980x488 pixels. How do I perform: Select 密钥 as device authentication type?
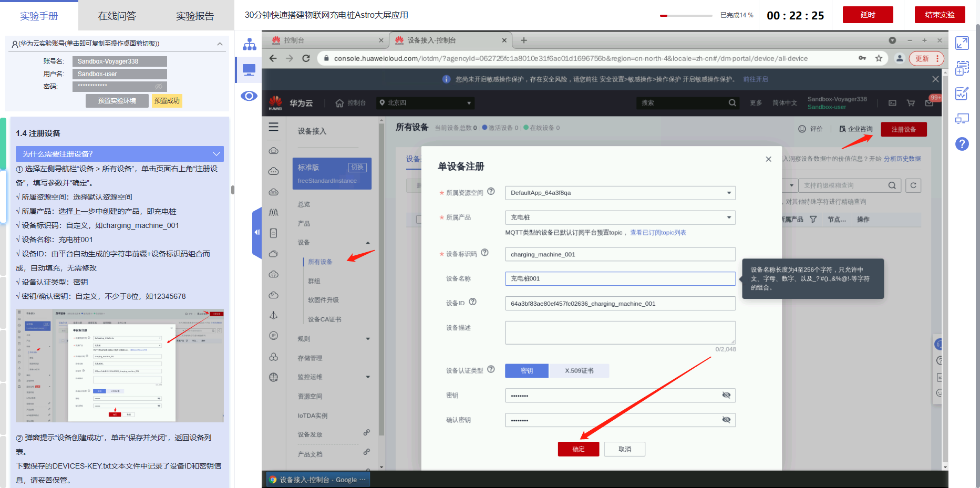[x=527, y=371]
